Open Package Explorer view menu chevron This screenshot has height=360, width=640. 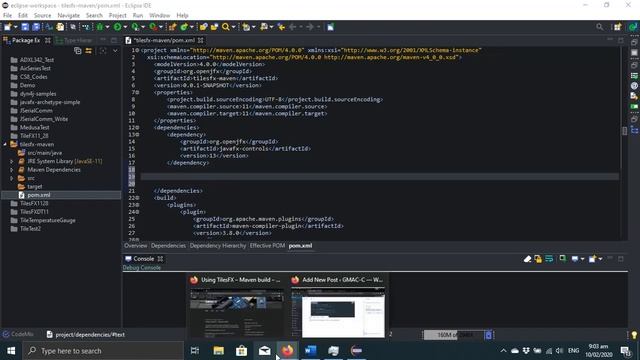[x=115, y=51]
